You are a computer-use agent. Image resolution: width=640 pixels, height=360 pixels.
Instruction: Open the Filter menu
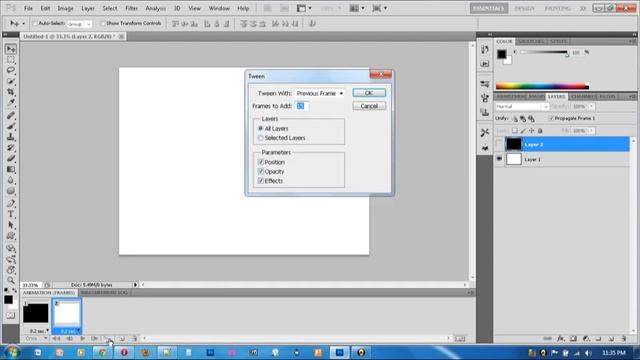tap(131, 8)
